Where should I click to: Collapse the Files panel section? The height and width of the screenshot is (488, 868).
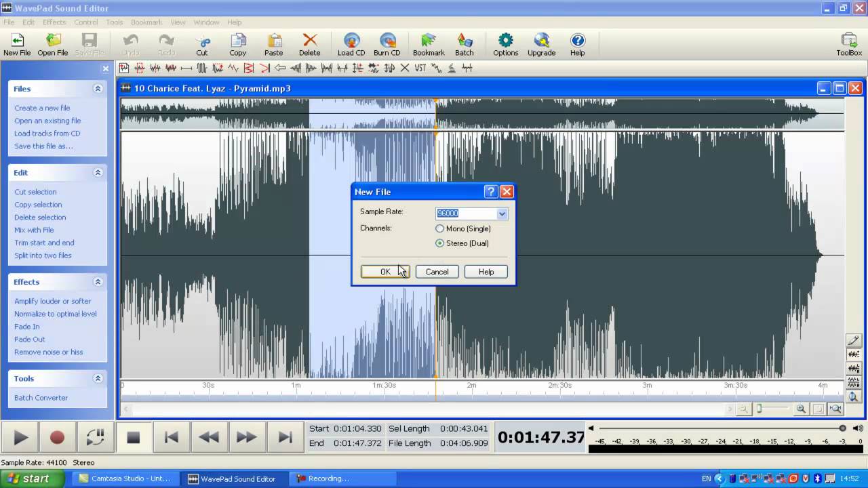pyautogui.click(x=98, y=89)
